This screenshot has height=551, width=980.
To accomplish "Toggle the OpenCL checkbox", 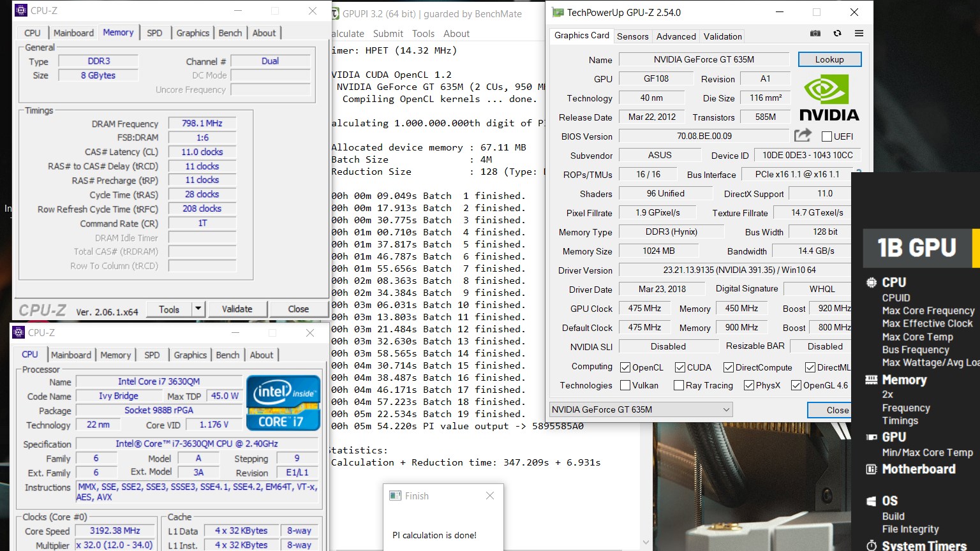I will tap(626, 367).
